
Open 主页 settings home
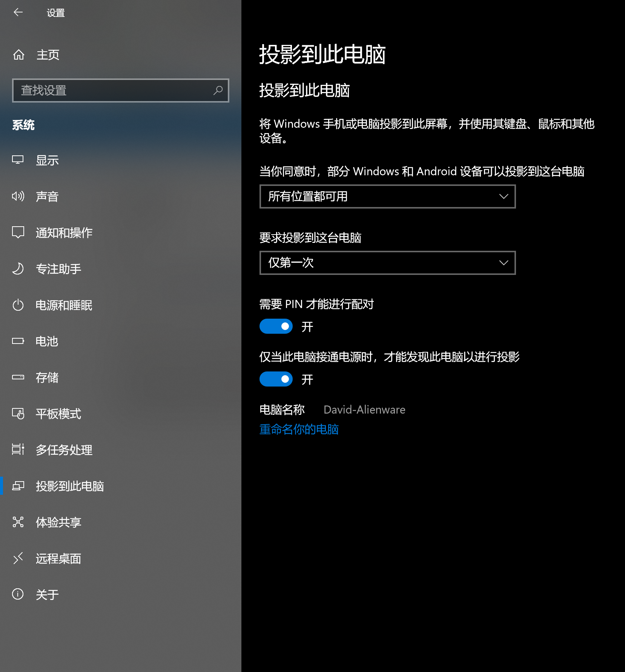click(x=121, y=55)
